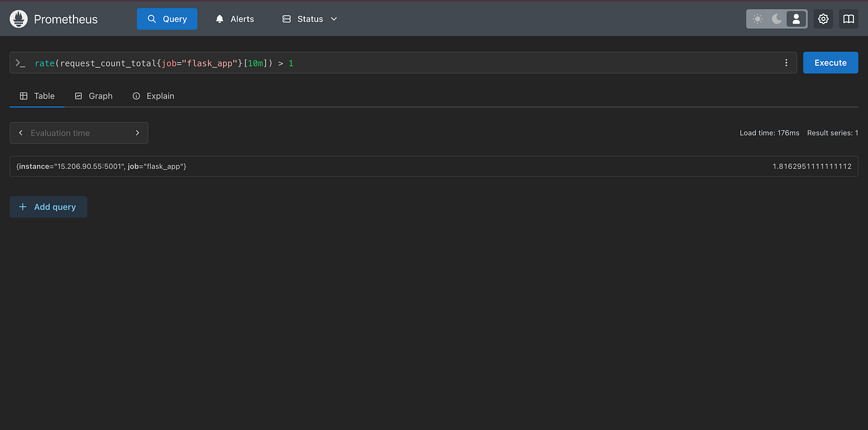Viewport: 868px width, 430px height.
Task: Click the Prometheus logo icon
Action: (x=19, y=19)
